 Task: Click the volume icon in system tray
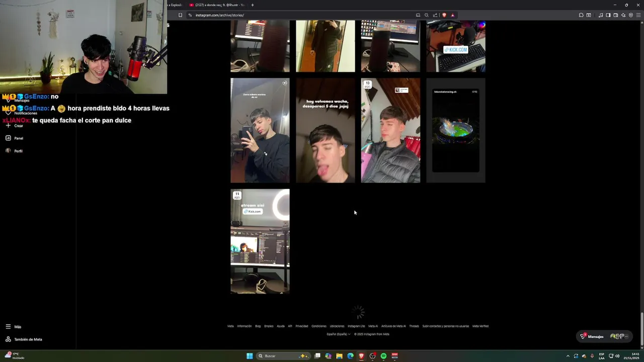[617, 356]
